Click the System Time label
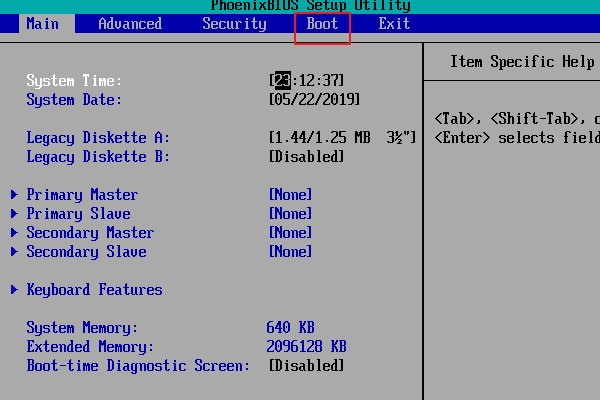 74,80
